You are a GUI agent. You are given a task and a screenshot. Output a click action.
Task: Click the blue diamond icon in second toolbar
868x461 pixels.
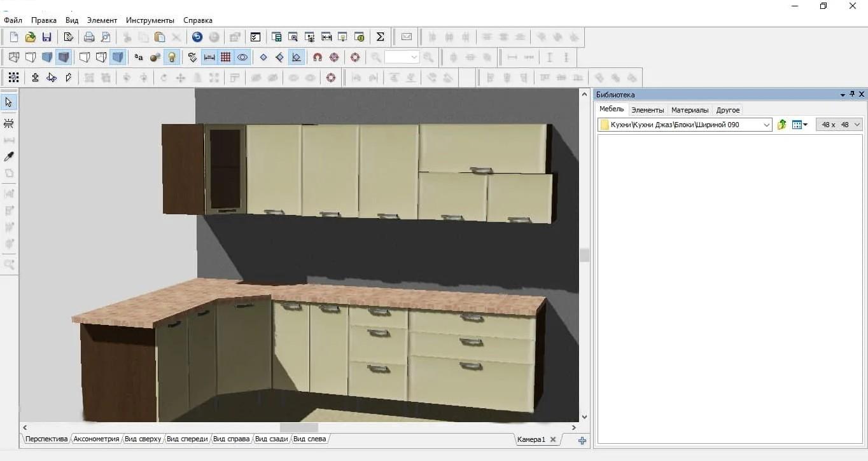(x=263, y=57)
